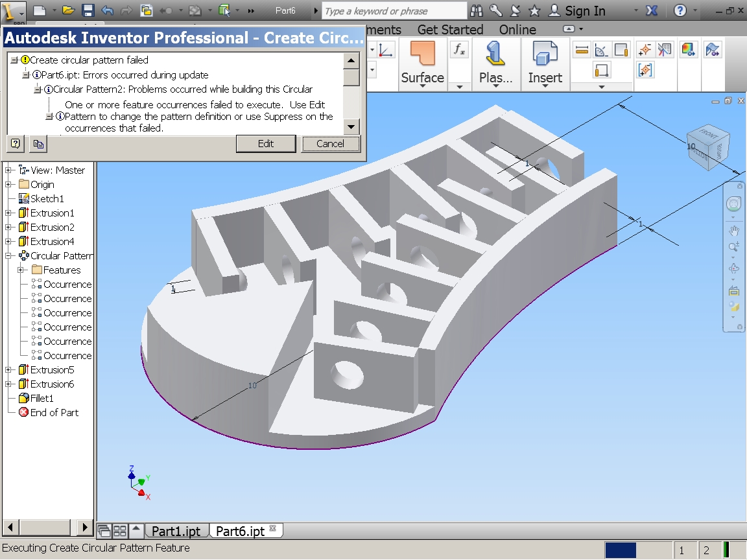Undo the last action

point(108,10)
